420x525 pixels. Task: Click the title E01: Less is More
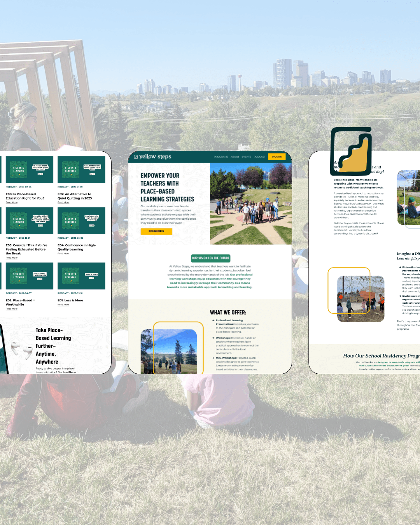(x=70, y=300)
